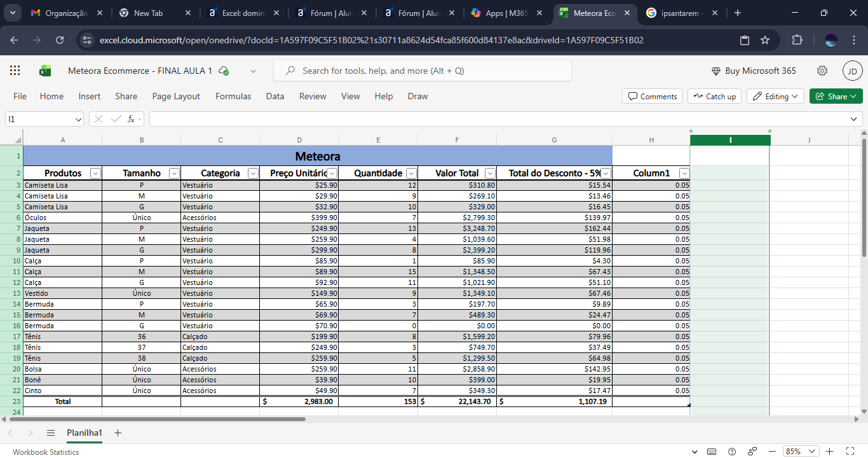Open the settings gear icon
868x458 pixels.
coord(822,71)
